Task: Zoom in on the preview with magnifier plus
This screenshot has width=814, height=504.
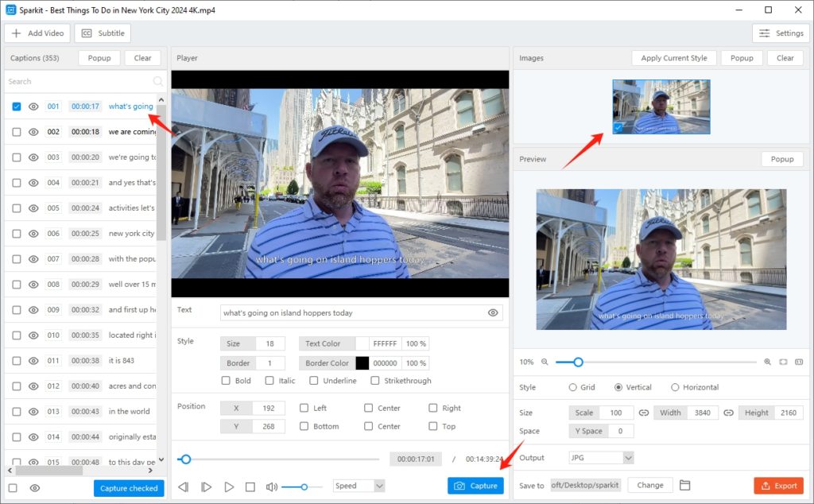Action: (x=767, y=362)
